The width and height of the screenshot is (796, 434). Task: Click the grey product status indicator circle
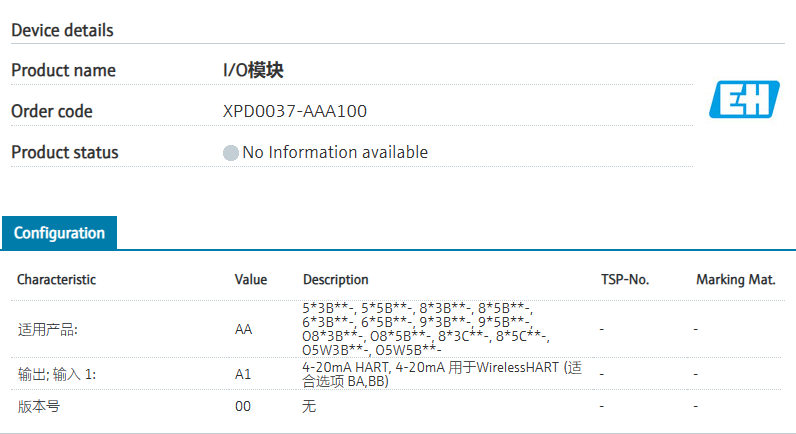tap(231, 153)
